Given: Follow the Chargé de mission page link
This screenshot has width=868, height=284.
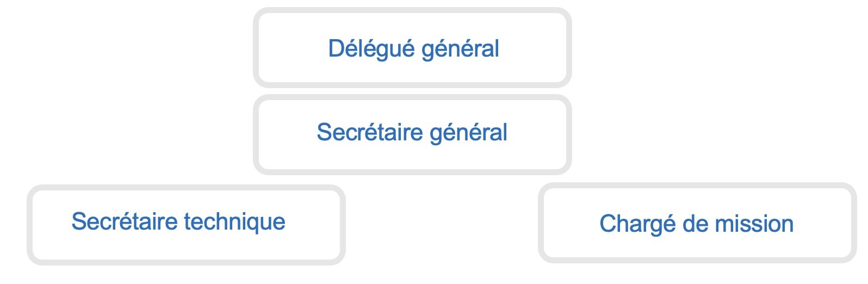Looking at the screenshot, I should 696,224.
